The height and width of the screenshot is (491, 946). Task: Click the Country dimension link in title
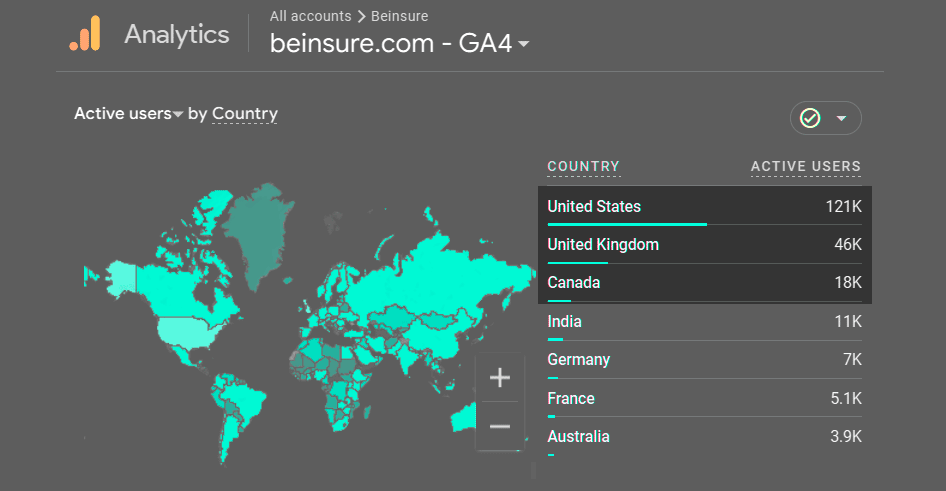tap(244, 114)
